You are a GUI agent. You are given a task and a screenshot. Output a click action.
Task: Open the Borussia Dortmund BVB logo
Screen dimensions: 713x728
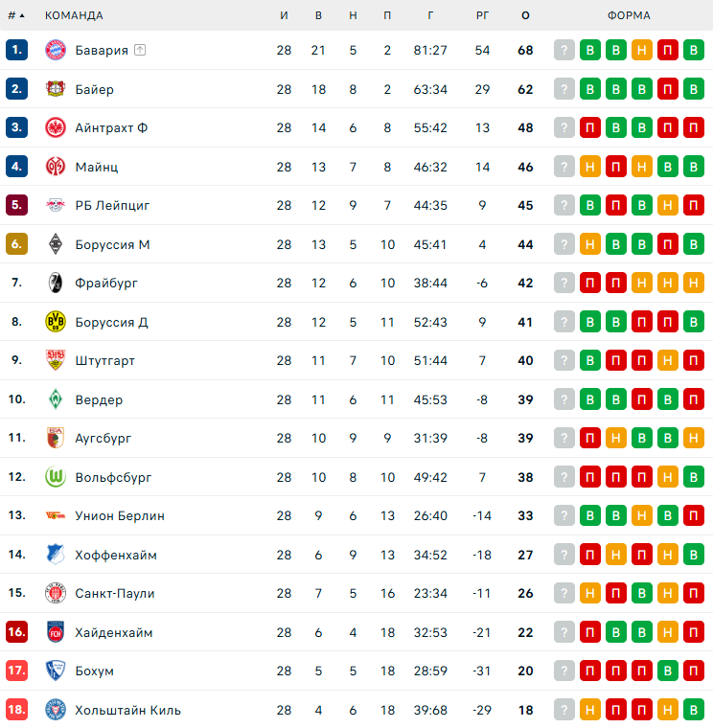tap(56, 322)
